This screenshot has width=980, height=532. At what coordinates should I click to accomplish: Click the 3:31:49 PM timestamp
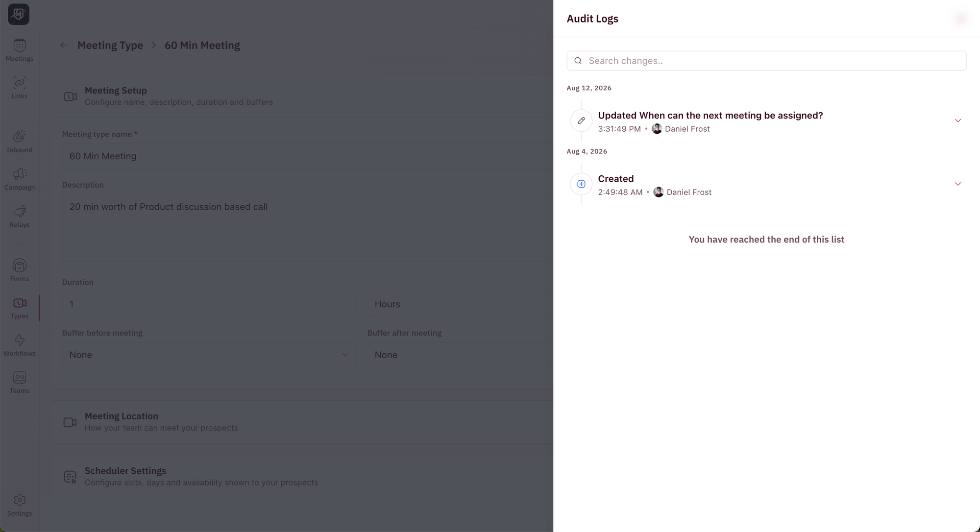click(619, 129)
